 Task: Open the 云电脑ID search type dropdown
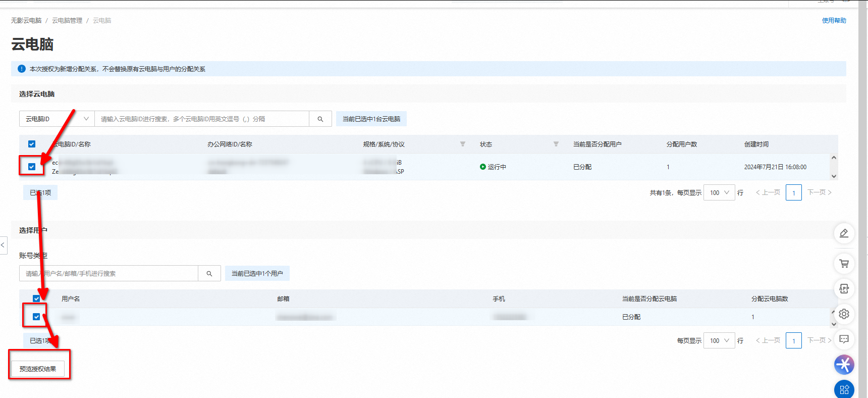[x=57, y=119]
